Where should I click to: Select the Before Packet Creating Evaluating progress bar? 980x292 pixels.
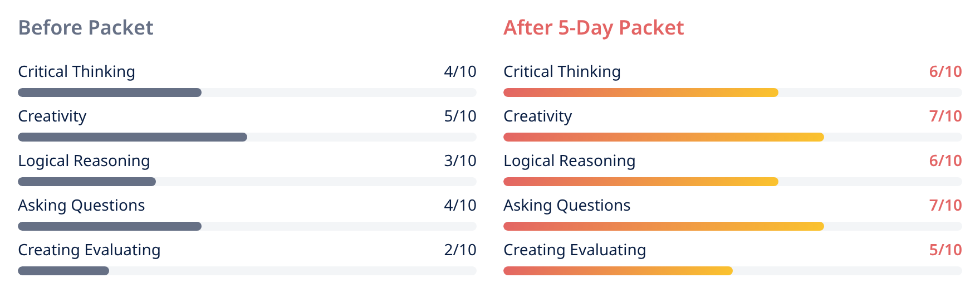247,271
